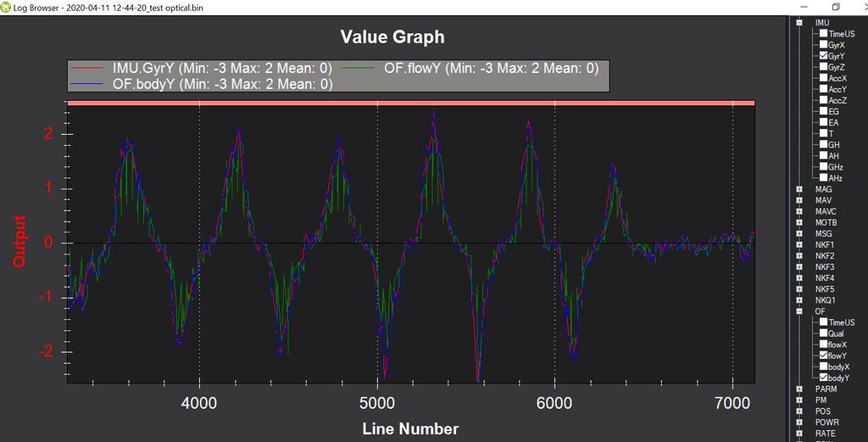Enable the OF Qual checkbox
The width and height of the screenshot is (868, 442).
(823, 333)
